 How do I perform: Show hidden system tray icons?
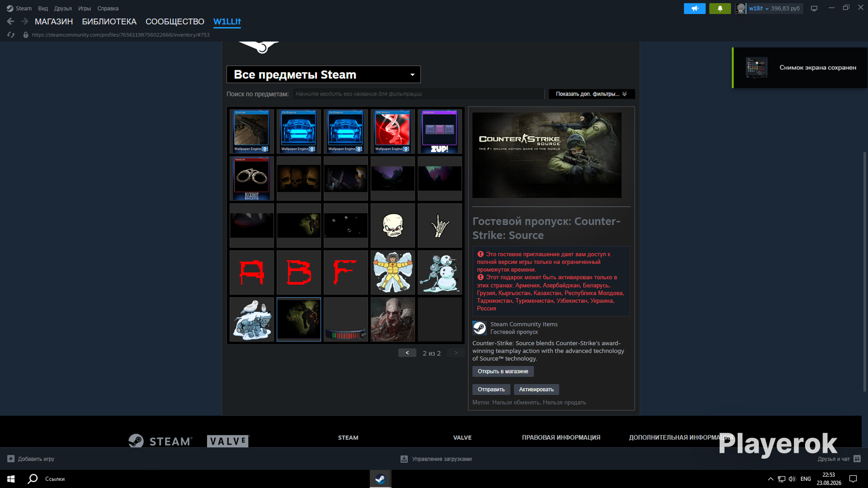point(770,479)
